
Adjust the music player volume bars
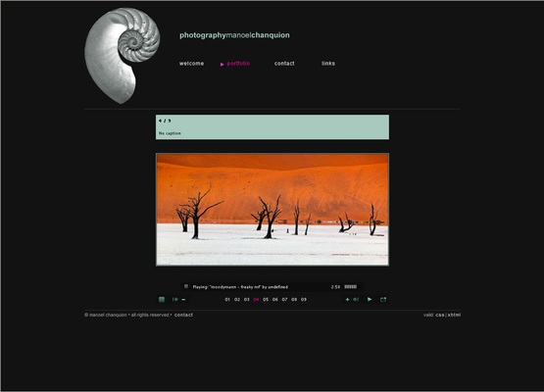[350, 287]
